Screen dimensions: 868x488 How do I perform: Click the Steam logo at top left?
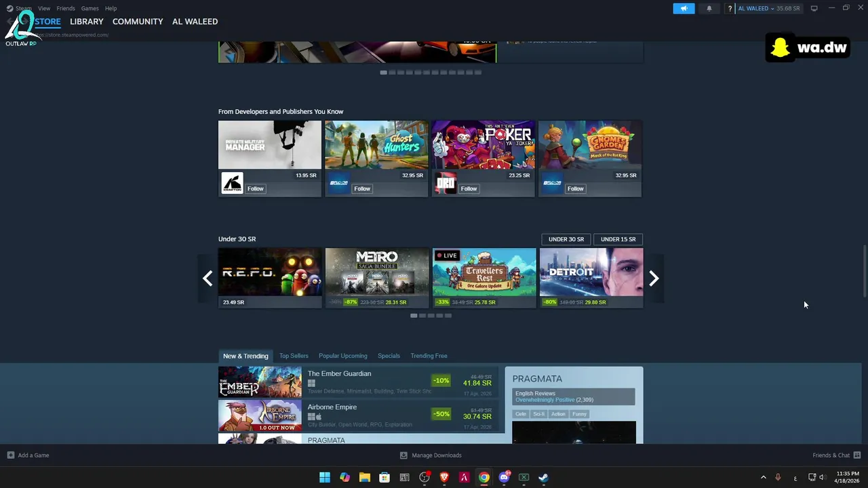click(x=9, y=8)
